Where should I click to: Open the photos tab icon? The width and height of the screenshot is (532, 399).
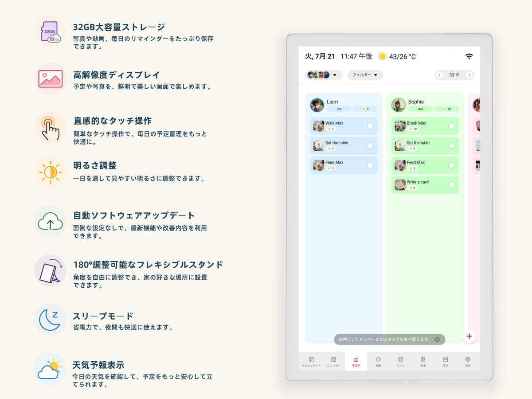[446, 361]
